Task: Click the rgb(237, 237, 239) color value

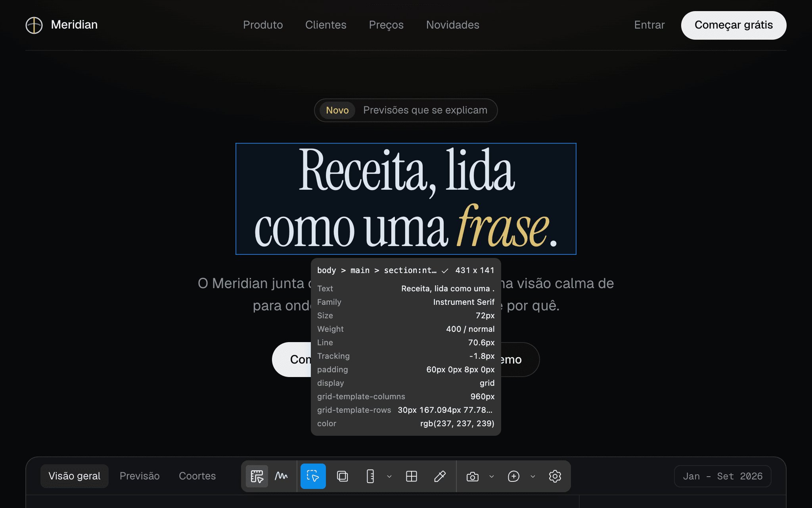Action: 457,423
